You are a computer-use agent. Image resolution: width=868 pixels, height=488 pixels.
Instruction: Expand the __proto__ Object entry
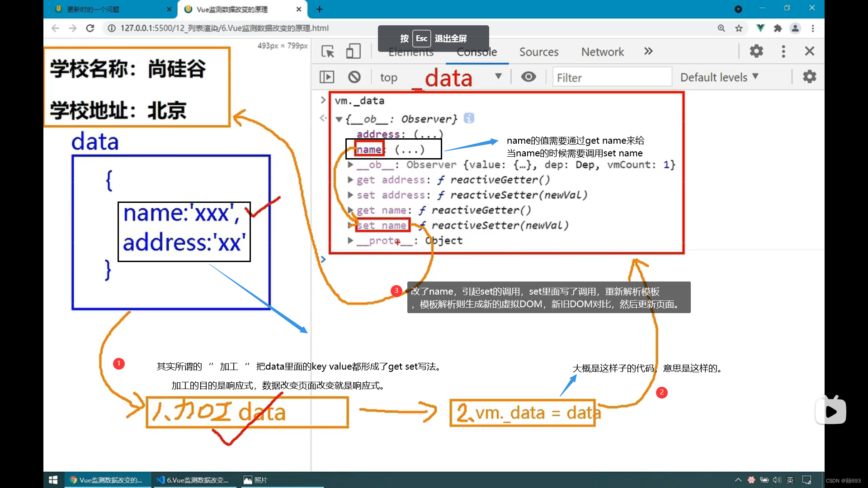pos(350,240)
